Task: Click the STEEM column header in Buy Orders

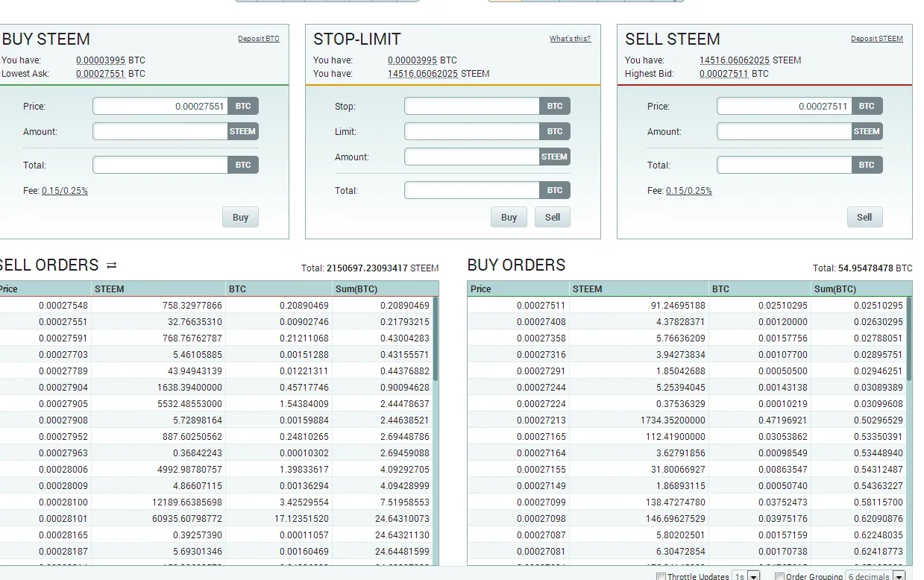Action: pyautogui.click(x=639, y=289)
